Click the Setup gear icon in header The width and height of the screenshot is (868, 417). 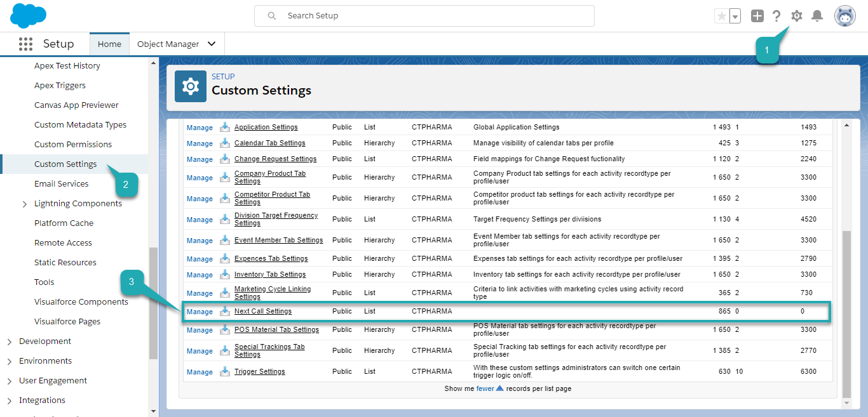click(797, 16)
